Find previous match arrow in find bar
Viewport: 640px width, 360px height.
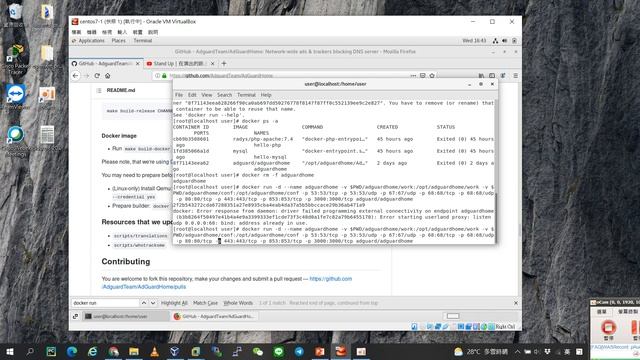144,303
